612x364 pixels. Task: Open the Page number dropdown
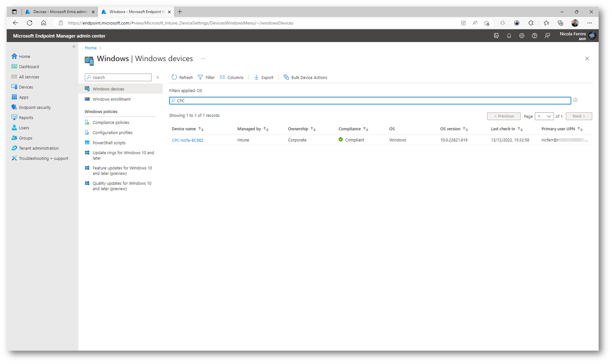click(544, 116)
